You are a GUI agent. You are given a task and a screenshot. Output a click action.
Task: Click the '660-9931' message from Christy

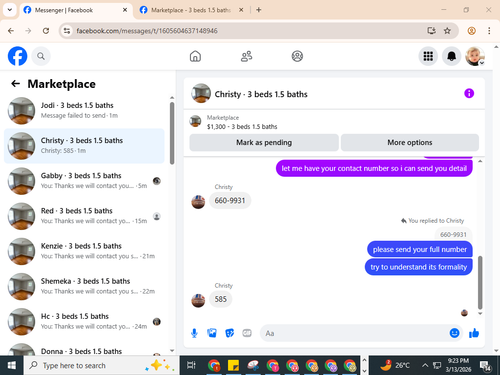click(230, 200)
